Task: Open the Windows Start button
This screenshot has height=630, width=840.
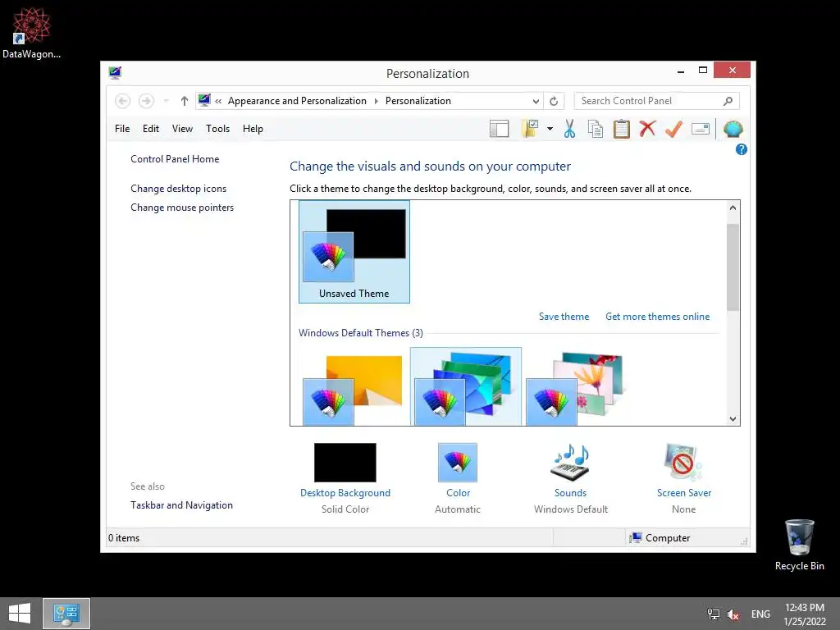Action: point(20,614)
